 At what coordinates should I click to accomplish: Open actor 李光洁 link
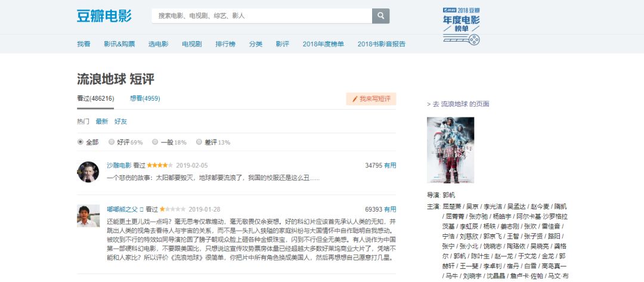[493, 206]
